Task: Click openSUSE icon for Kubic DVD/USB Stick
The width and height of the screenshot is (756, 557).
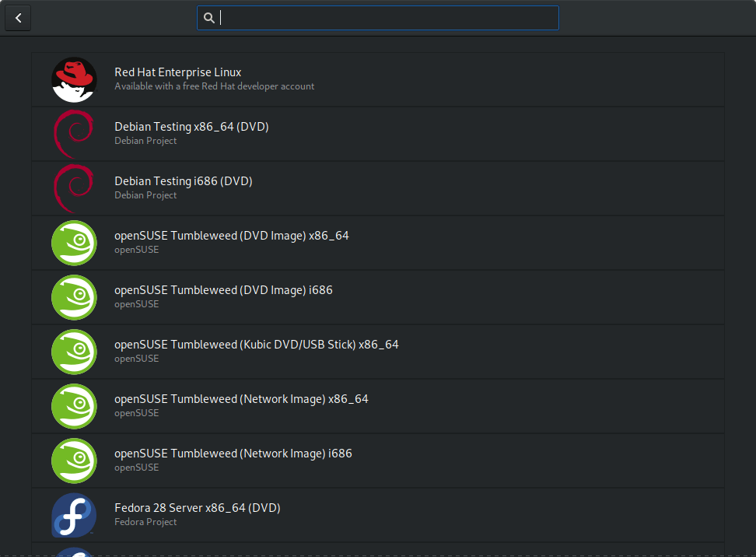Action: point(74,352)
